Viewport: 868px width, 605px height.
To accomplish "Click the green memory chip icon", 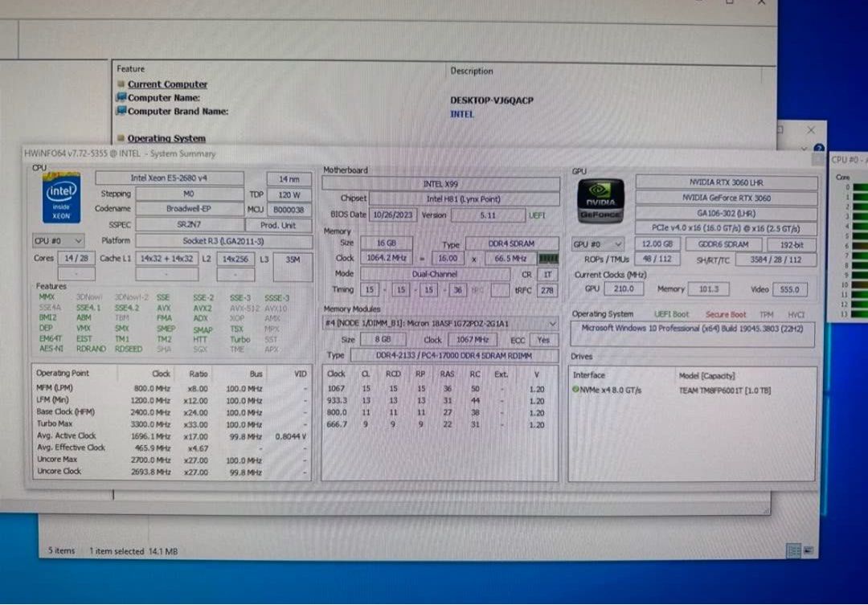I will coord(548,259).
